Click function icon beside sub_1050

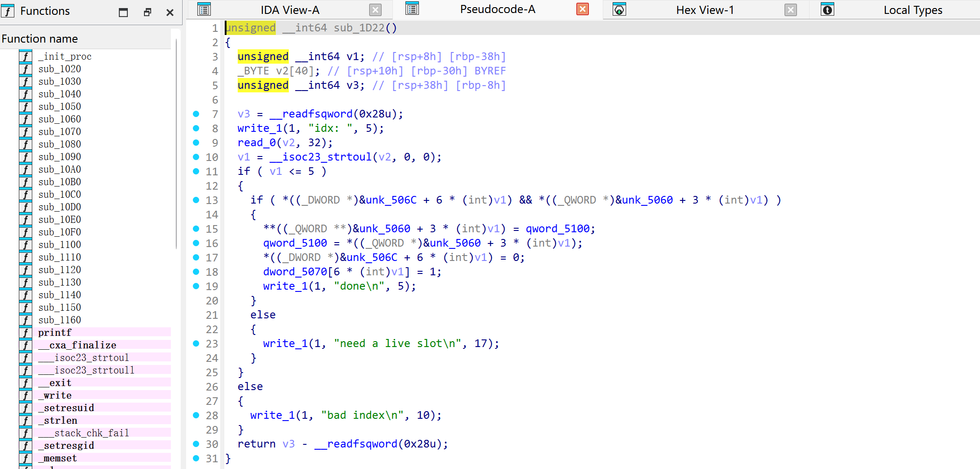pyautogui.click(x=26, y=107)
